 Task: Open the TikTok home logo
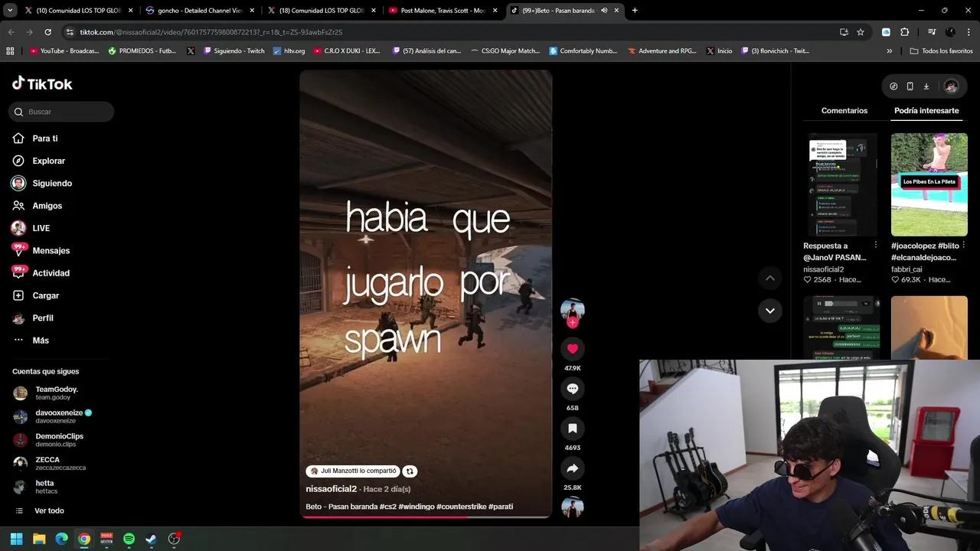click(42, 83)
